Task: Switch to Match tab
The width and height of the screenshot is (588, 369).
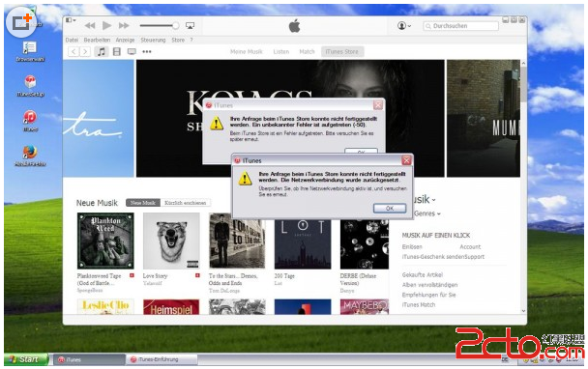Action: tap(307, 52)
